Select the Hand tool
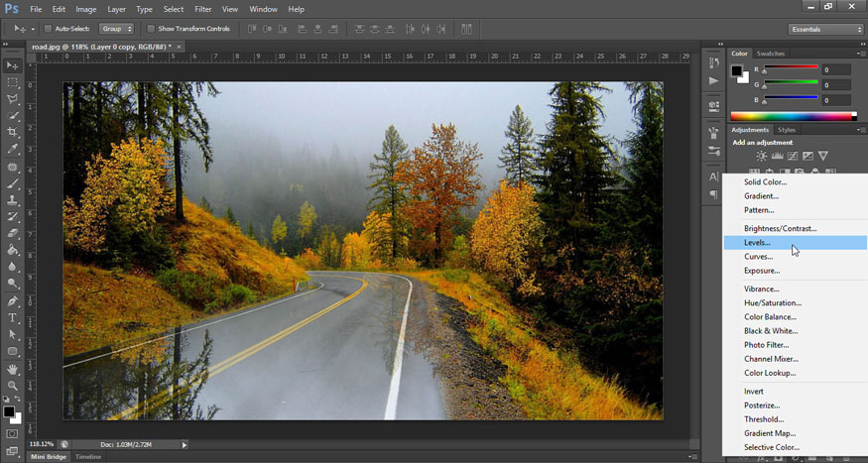This screenshot has height=463, width=868. (13, 369)
